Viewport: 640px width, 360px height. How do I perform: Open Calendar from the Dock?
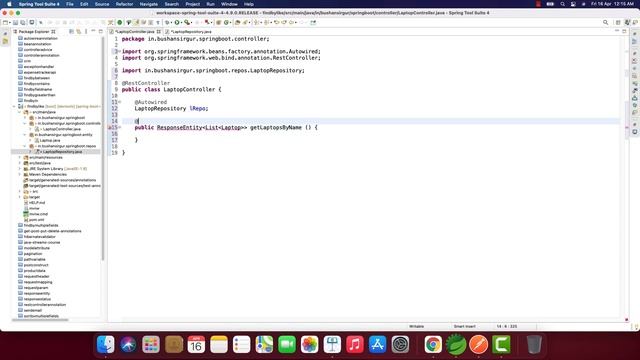pyautogui.click(x=196, y=344)
